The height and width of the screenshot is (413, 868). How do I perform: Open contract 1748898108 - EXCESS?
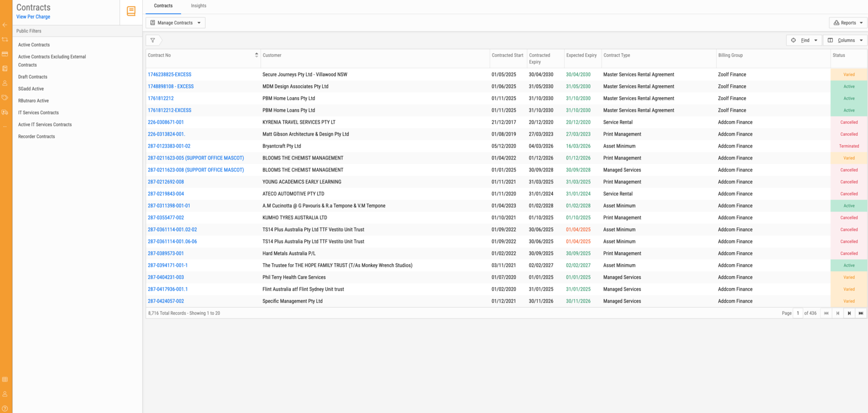pos(171,86)
